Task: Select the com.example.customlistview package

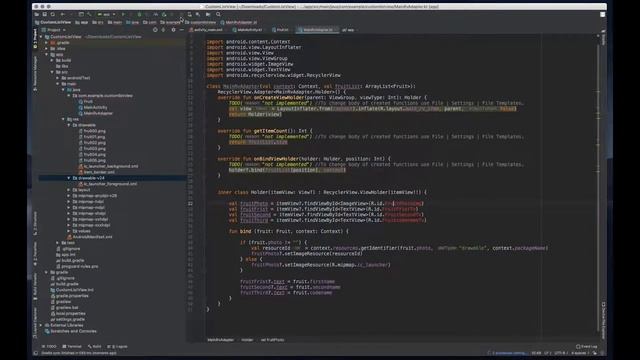Action: coord(102,96)
